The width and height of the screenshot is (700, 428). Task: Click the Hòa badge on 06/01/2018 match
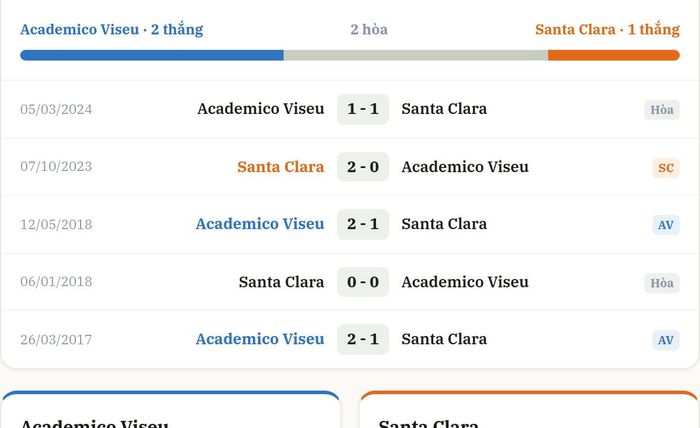662,283
